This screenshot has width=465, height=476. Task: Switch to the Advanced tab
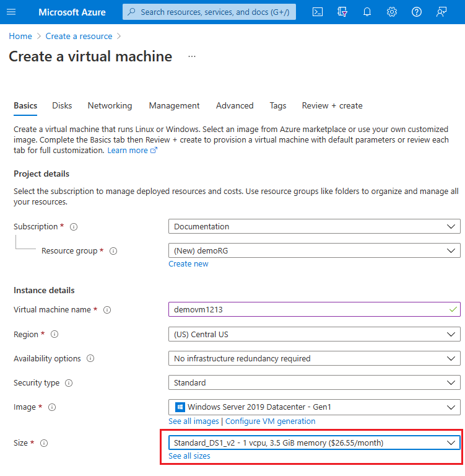tap(235, 105)
